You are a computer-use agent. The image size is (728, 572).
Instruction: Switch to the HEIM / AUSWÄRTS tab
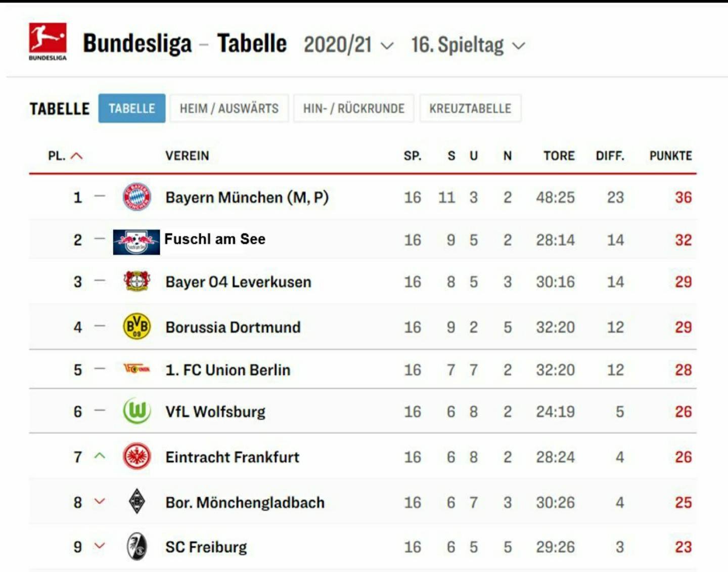(x=229, y=108)
